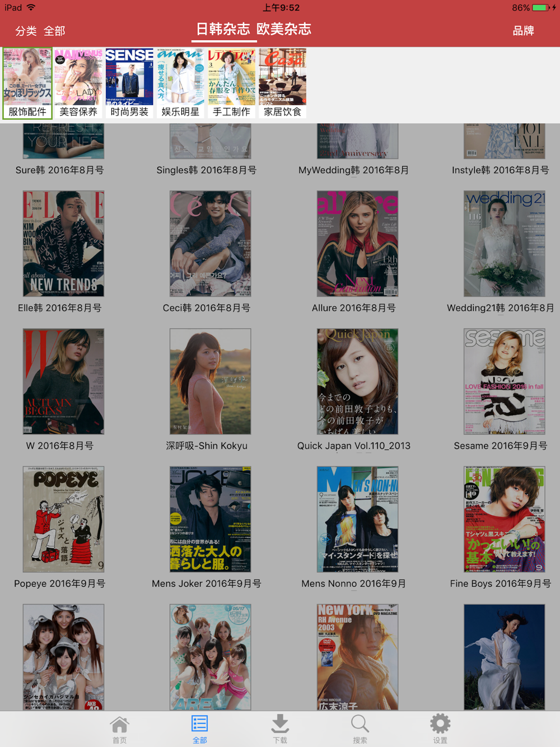This screenshot has width=560, height=747.
Task: Tap 分类 in the top bar
Action: 26,31
